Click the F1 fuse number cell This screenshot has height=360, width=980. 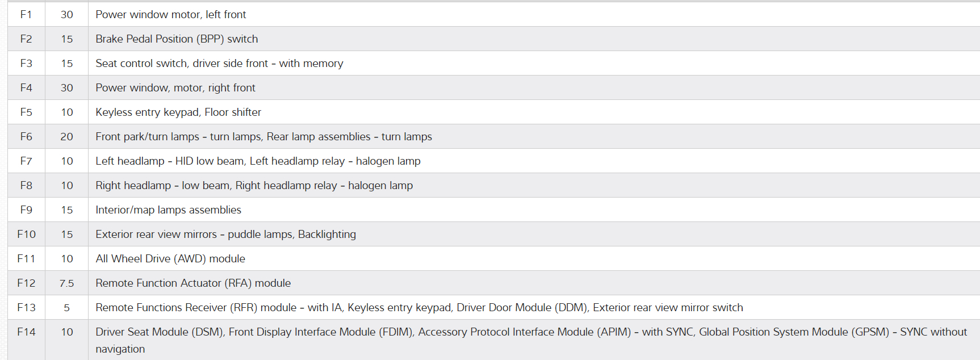pos(26,15)
